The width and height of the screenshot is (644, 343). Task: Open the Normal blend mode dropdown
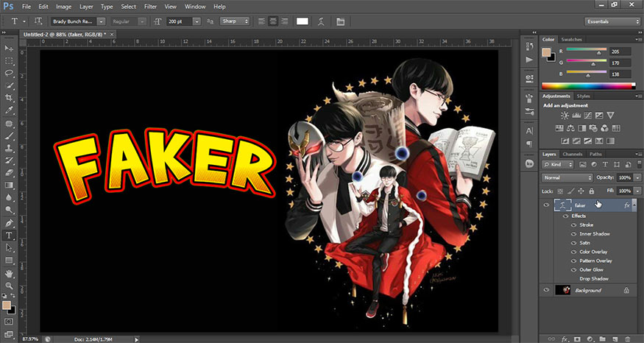pyautogui.click(x=567, y=177)
